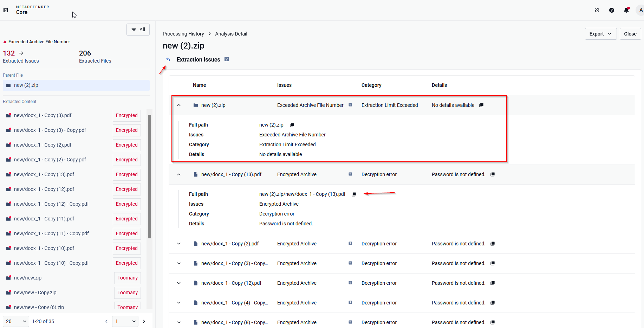Expand the docx_1 - Copy (12).pdf issue row
Screen dimensions: 644x328
(179, 283)
